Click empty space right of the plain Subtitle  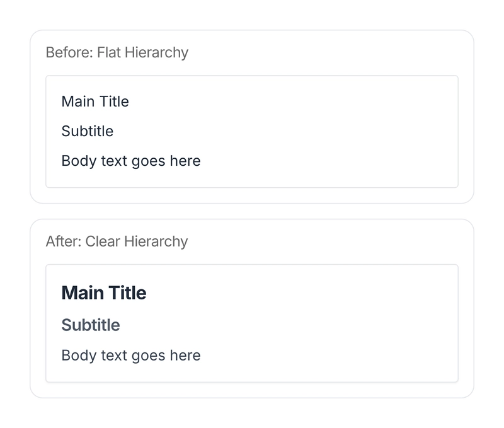[x=283, y=131]
